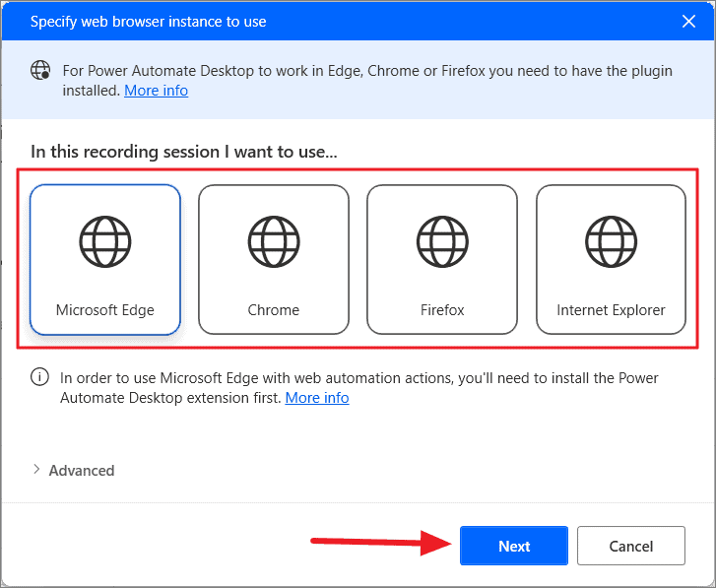
Task: Open More info link about Edge extension
Action: coord(317,398)
